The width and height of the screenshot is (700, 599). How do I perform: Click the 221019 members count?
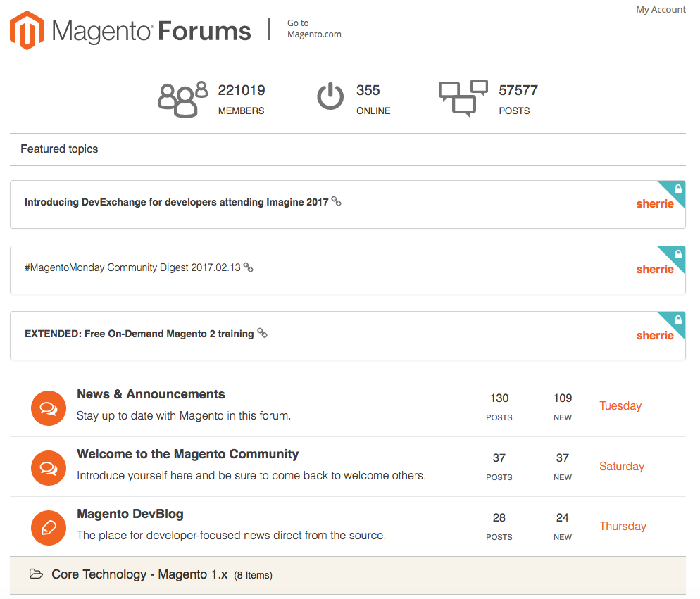point(242,90)
